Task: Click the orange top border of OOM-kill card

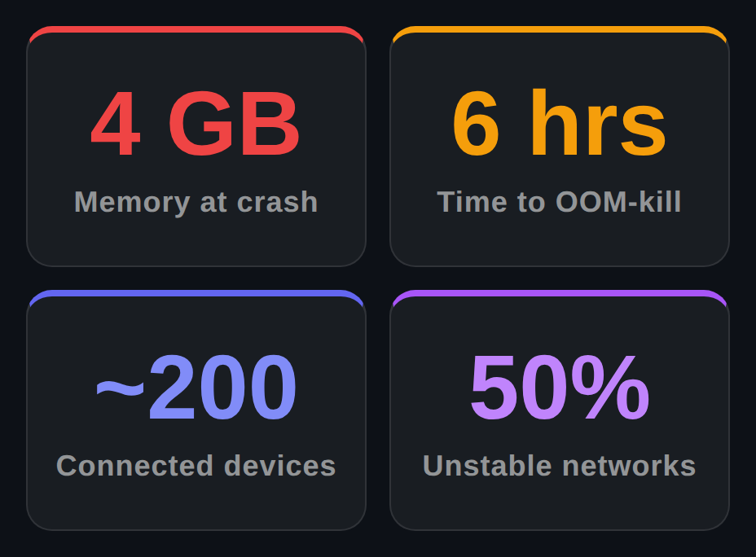Action: [x=560, y=29]
